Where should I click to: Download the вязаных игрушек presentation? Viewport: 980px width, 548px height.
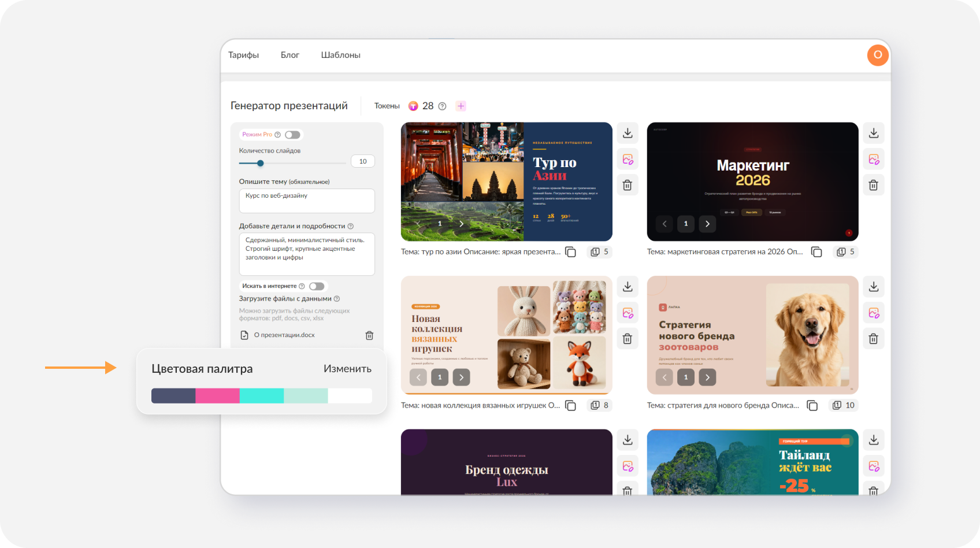[x=628, y=286]
